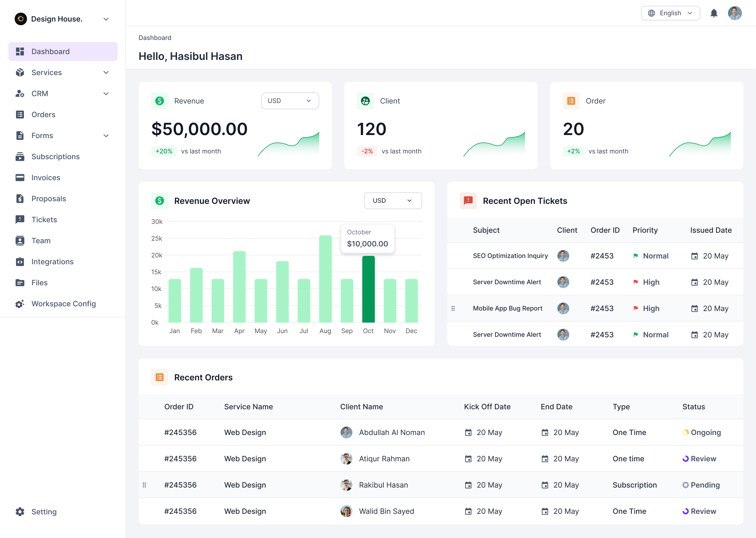Click the Dashboard breadcrumb link
The image size is (756, 538).
pyautogui.click(x=155, y=38)
